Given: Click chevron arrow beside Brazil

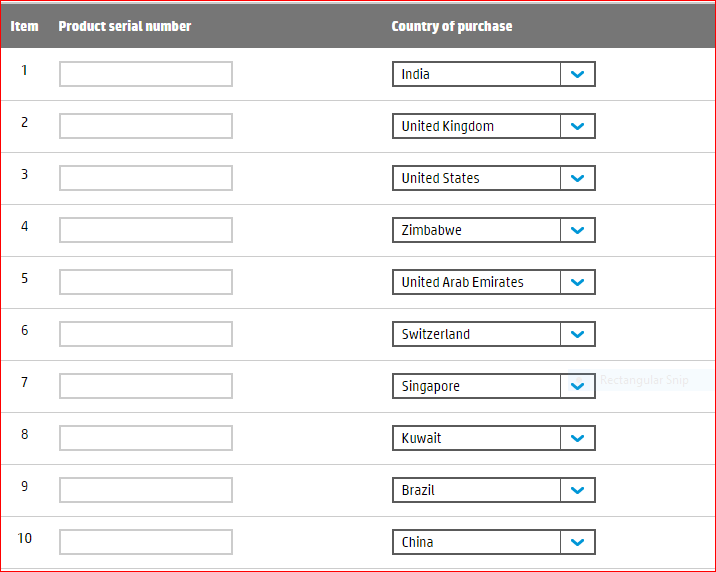Looking at the screenshot, I should [577, 490].
